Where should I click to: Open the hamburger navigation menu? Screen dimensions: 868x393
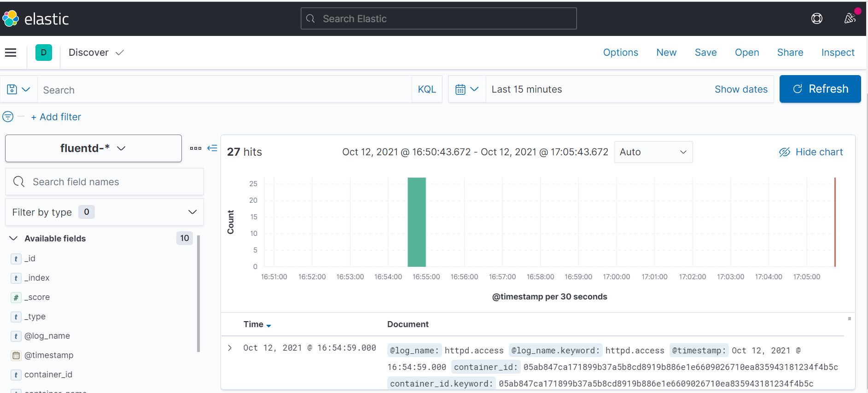tap(11, 53)
